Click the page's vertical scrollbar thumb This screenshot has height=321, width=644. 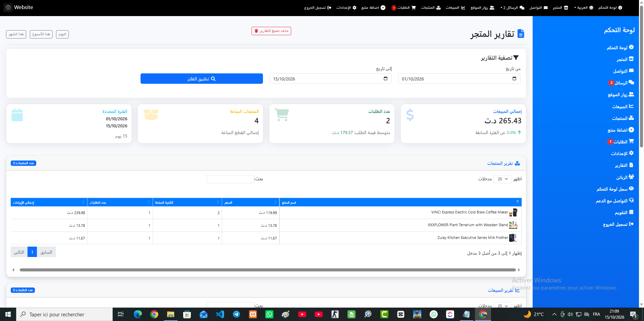(x=641, y=77)
